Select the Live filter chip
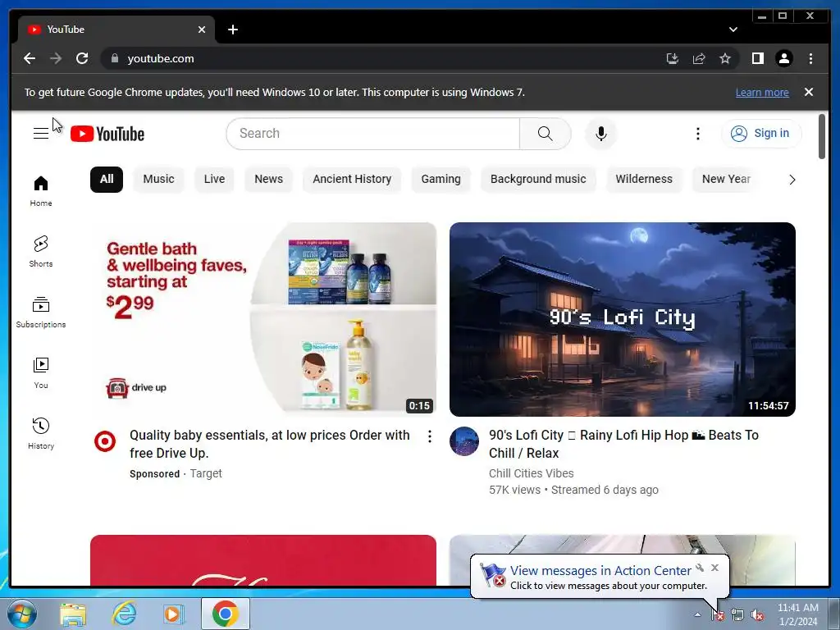Screen dimensions: 840x630 214,179
